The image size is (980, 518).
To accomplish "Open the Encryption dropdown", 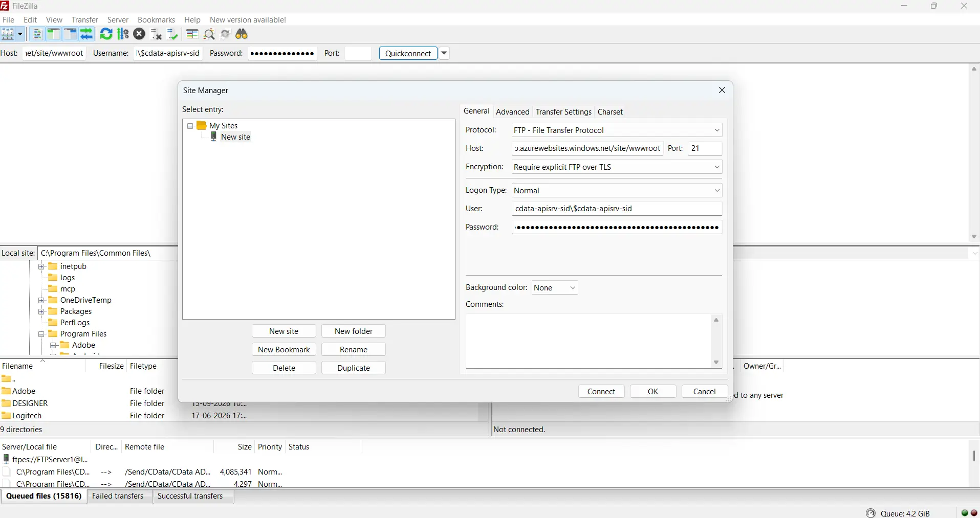I will tap(617, 167).
